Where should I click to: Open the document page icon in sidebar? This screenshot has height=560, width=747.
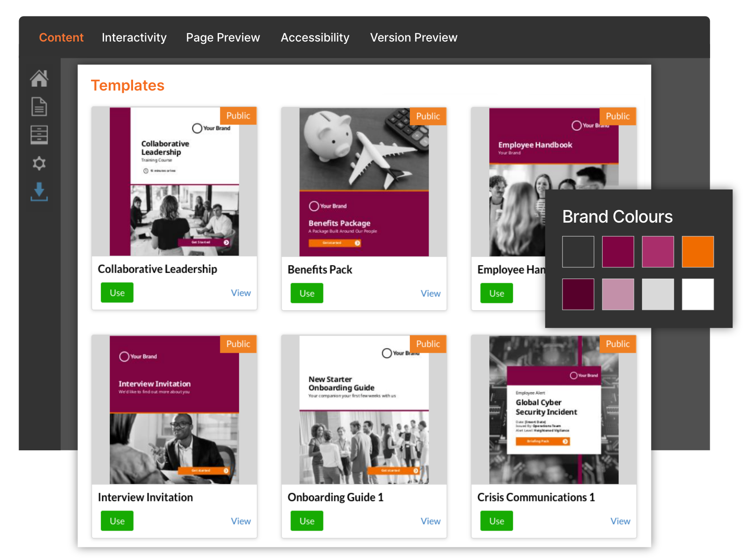point(39,107)
